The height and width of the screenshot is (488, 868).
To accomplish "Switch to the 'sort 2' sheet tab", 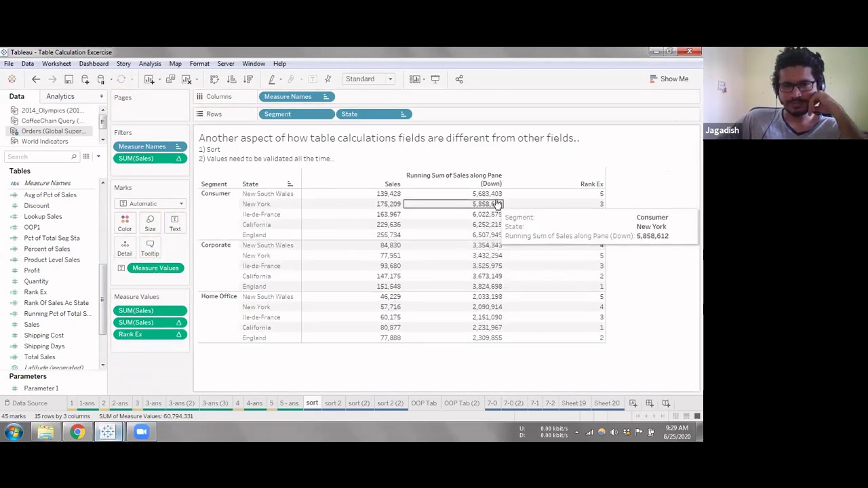I will point(332,403).
